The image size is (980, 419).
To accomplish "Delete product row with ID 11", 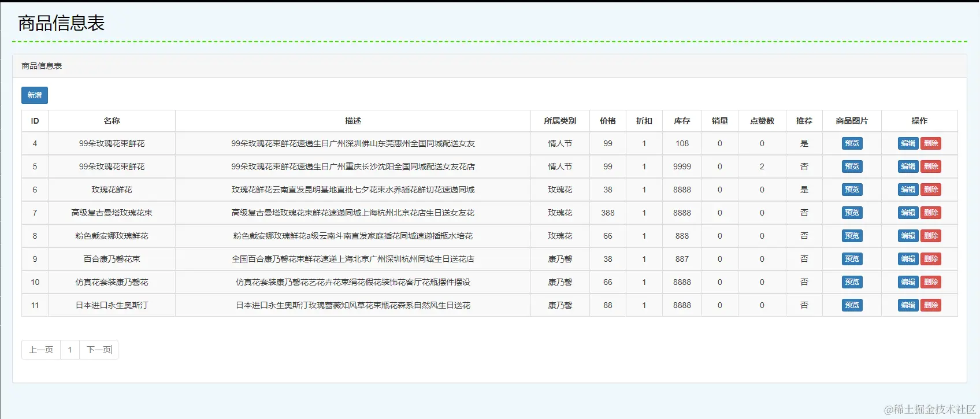I will pyautogui.click(x=931, y=305).
